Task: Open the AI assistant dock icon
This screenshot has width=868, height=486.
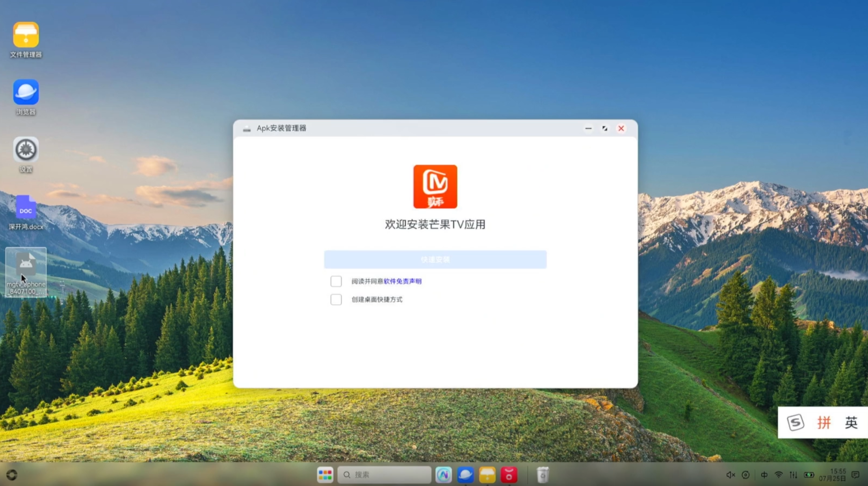Action: 444,474
